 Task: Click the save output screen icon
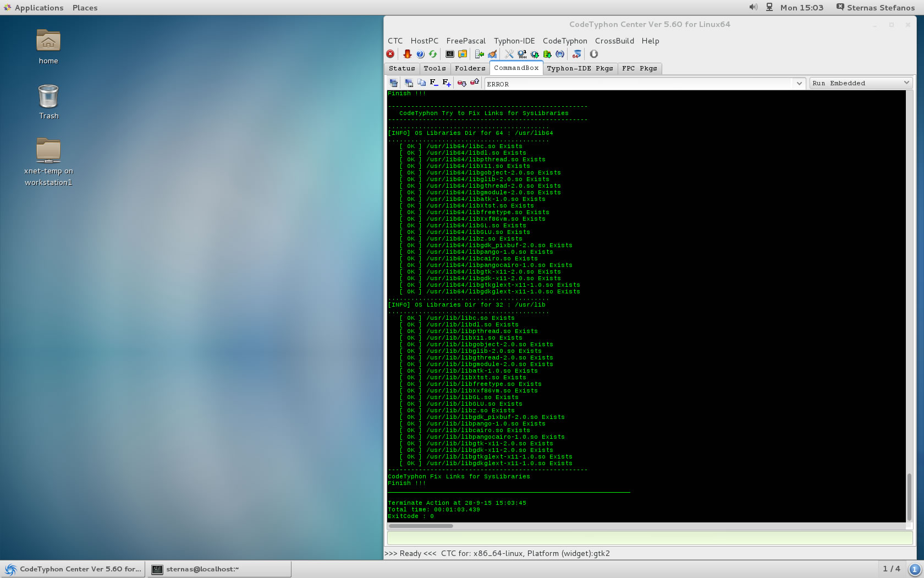coord(409,83)
